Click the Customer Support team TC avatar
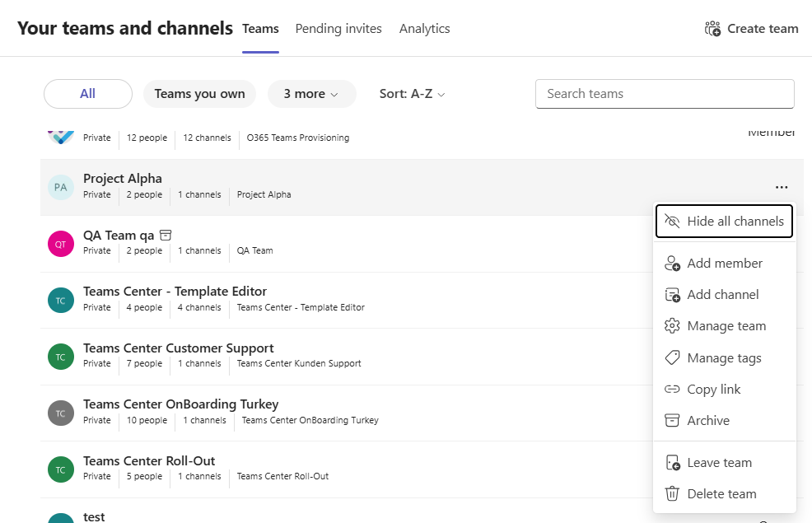The image size is (812, 523). click(x=61, y=357)
